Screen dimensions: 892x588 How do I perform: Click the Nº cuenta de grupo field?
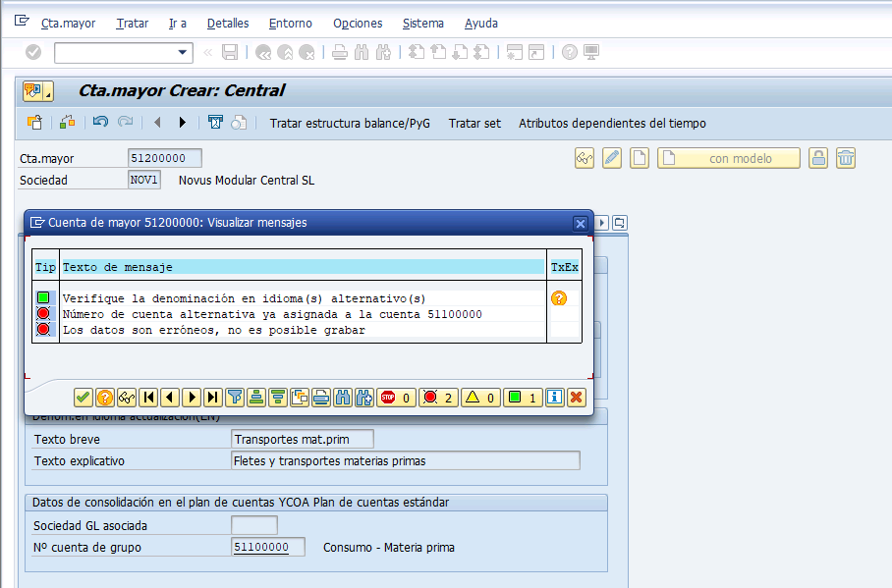click(x=268, y=547)
